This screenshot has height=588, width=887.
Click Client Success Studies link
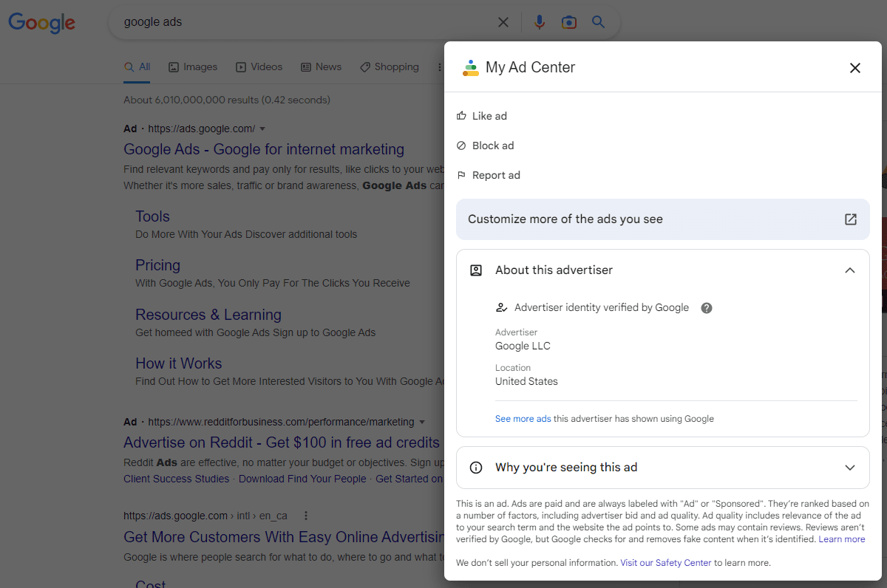pyautogui.click(x=176, y=479)
